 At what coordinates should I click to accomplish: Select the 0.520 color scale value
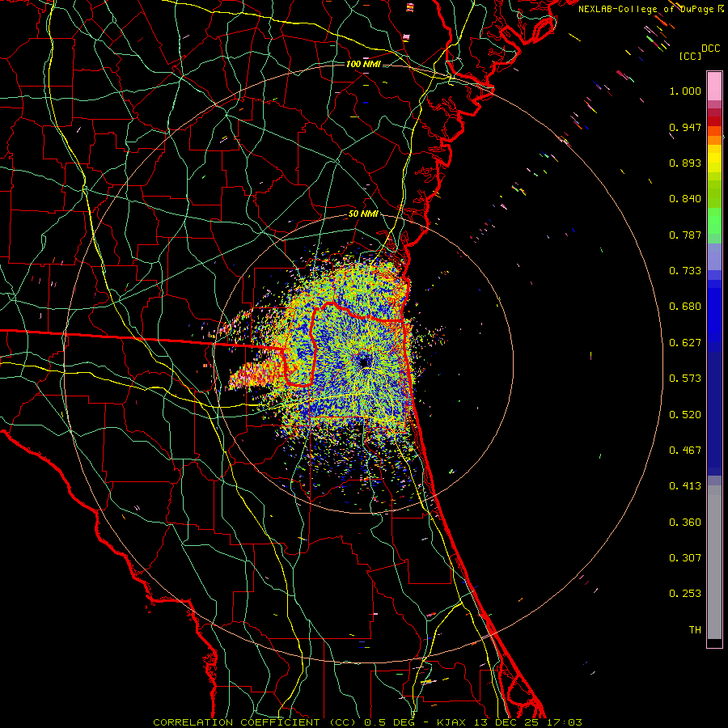[x=685, y=415]
